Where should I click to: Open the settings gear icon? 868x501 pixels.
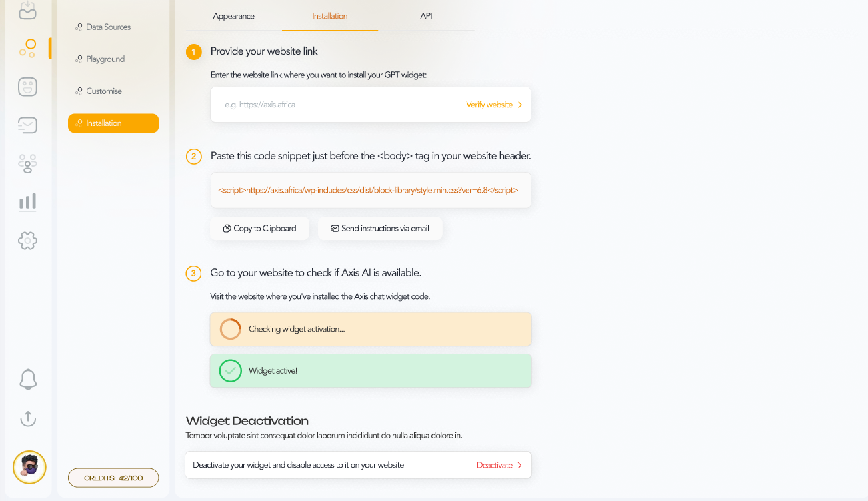point(27,241)
